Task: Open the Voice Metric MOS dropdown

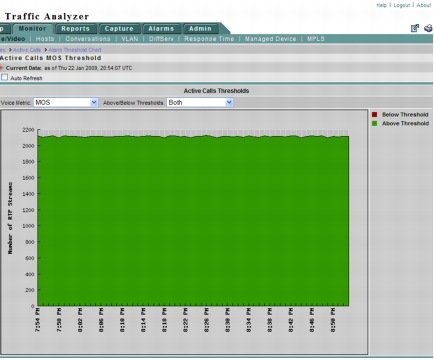Action: [66, 103]
